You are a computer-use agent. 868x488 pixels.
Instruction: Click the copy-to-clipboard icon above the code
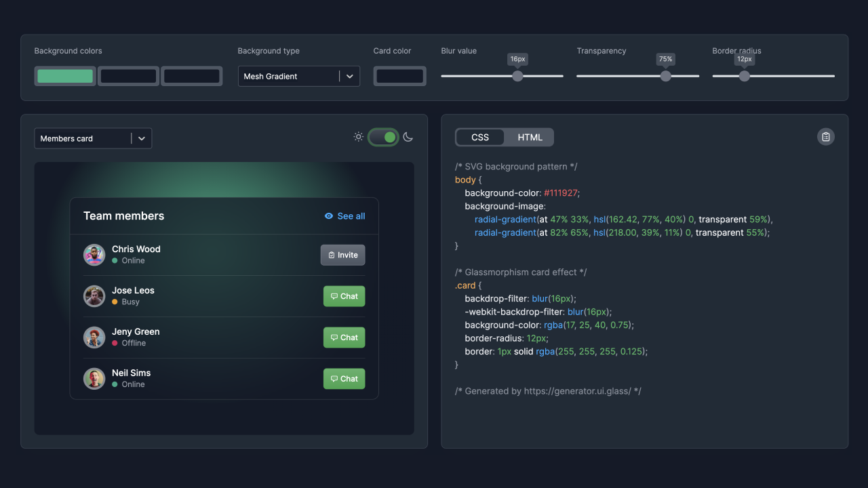point(825,136)
